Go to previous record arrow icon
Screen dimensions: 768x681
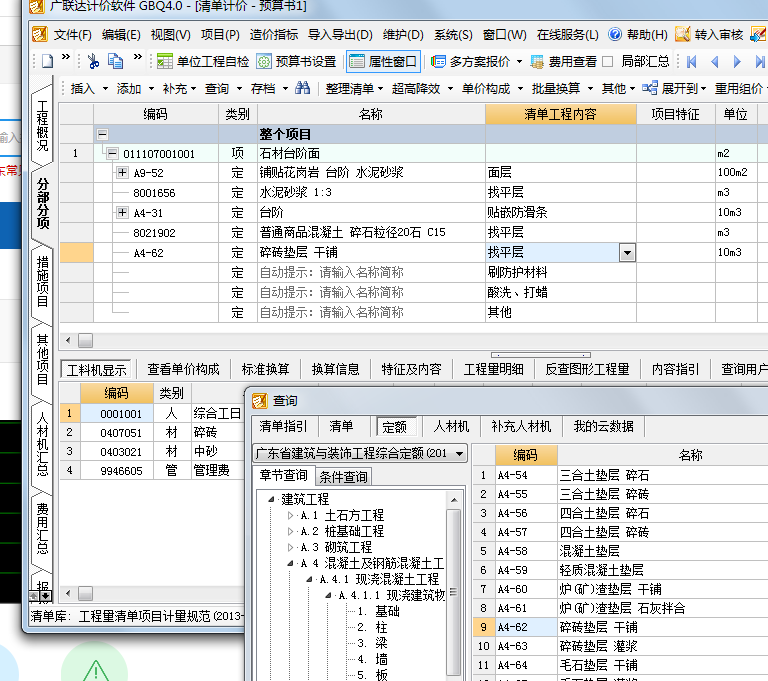pos(714,61)
